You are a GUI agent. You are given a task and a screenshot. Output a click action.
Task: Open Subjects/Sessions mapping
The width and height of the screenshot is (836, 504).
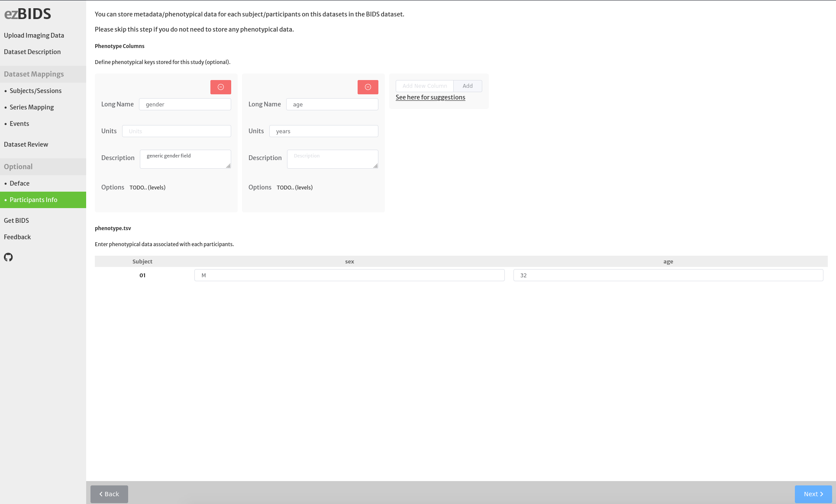coord(36,91)
